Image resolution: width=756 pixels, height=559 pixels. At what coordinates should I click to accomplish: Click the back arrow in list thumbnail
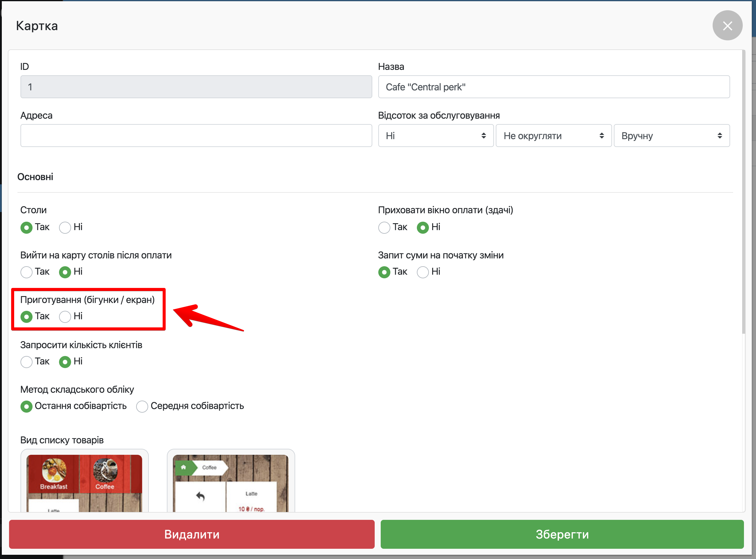pos(200,496)
